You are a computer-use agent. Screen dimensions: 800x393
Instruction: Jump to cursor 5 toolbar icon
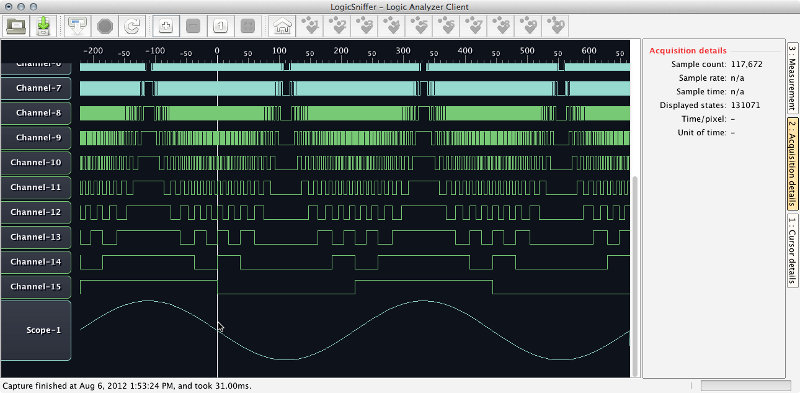419,26
